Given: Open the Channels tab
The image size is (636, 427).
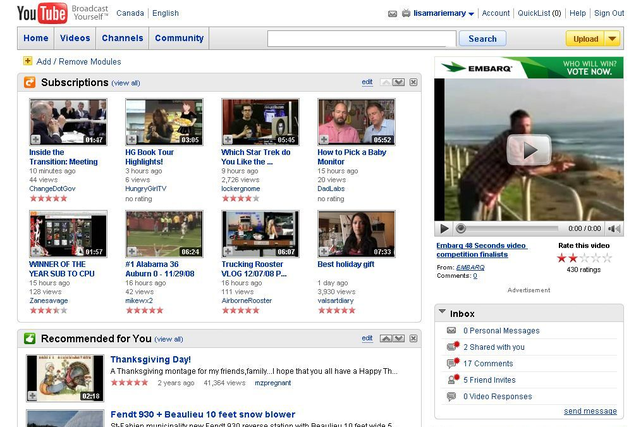Looking at the screenshot, I should click(x=122, y=38).
